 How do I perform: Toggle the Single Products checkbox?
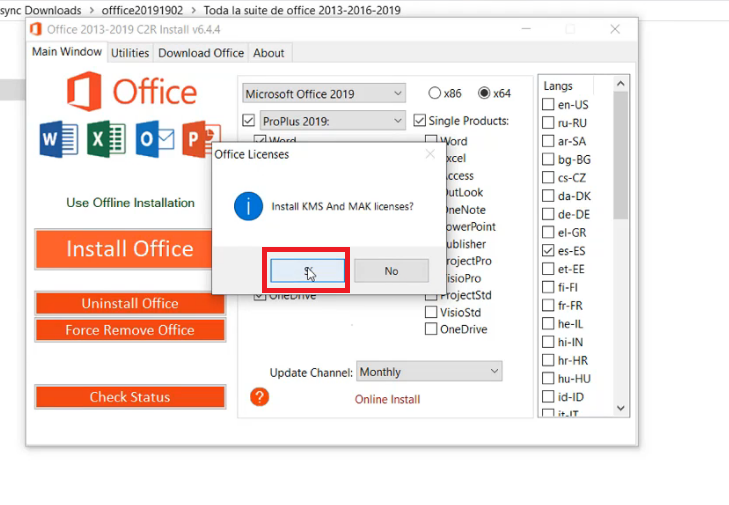point(419,120)
